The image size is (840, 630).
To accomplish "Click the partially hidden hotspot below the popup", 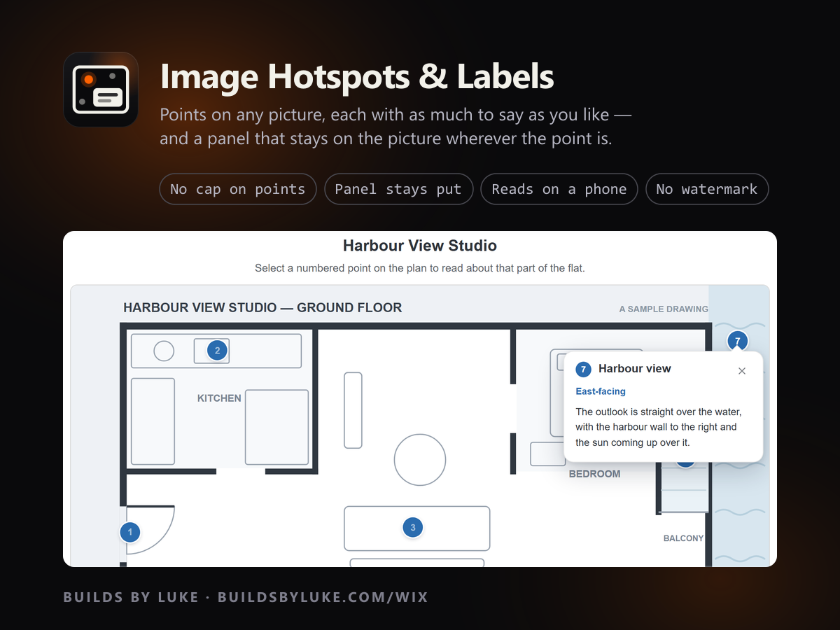I will [685, 462].
